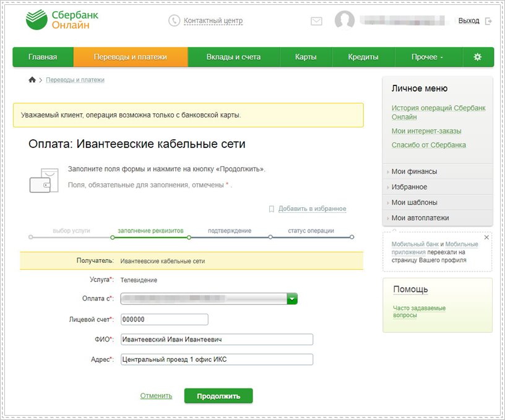This screenshot has height=420, width=505.
Task: Click the заполнение реквизитов step label
Action: tap(150, 231)
